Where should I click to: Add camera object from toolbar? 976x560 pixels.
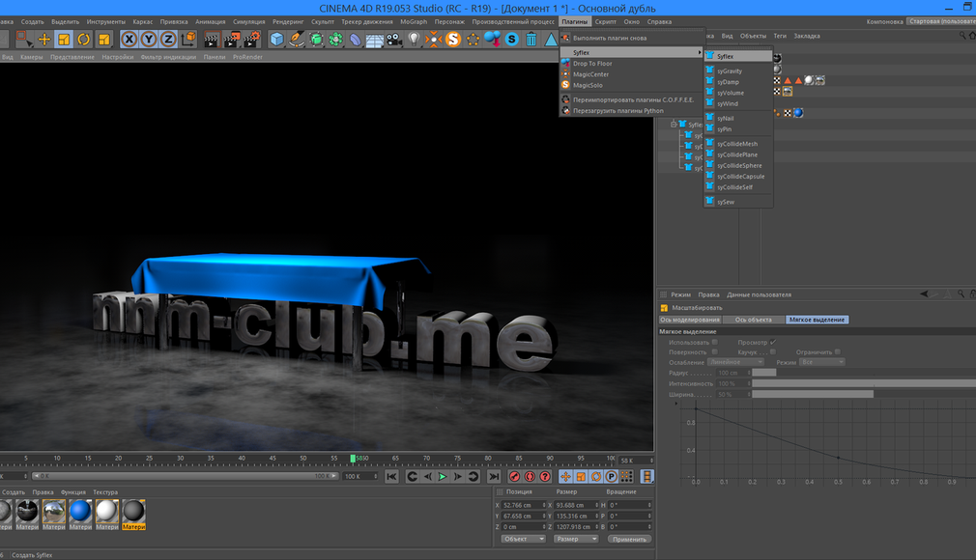[394, 40]
